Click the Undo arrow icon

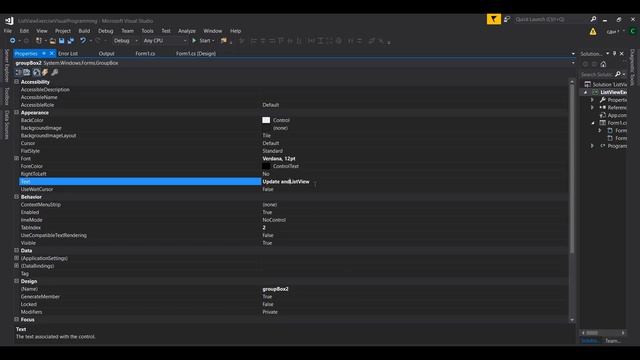83,41
